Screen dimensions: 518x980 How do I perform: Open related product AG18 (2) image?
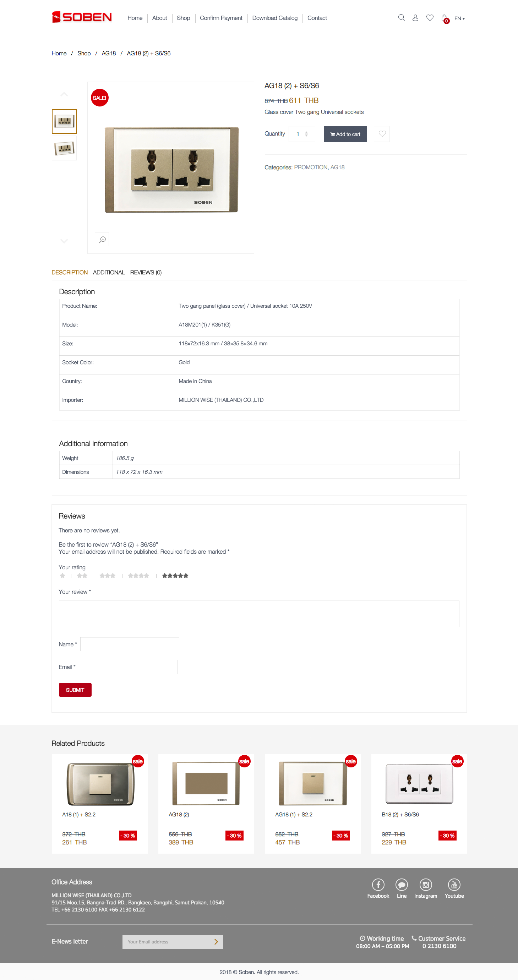206,783
